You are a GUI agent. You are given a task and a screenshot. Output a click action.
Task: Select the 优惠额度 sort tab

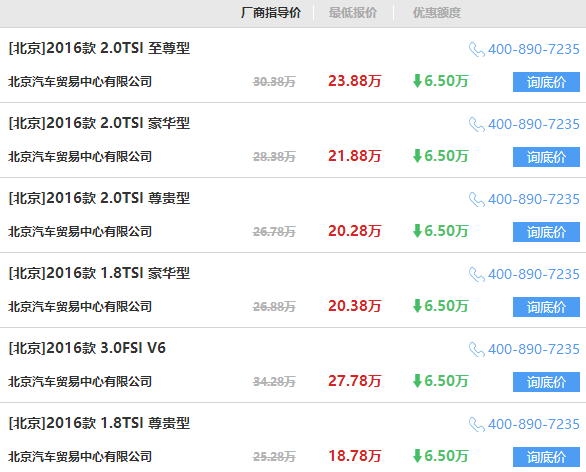point(437,13)
